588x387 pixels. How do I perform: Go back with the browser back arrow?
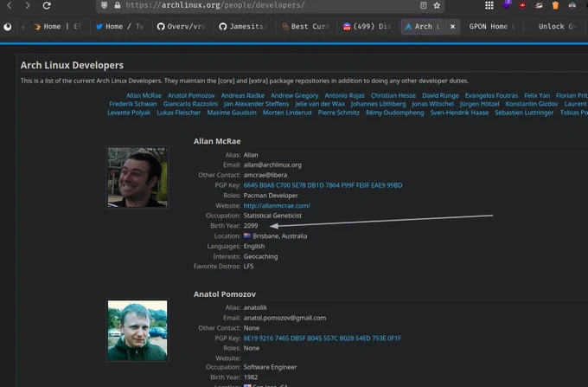tap(10, 5)
